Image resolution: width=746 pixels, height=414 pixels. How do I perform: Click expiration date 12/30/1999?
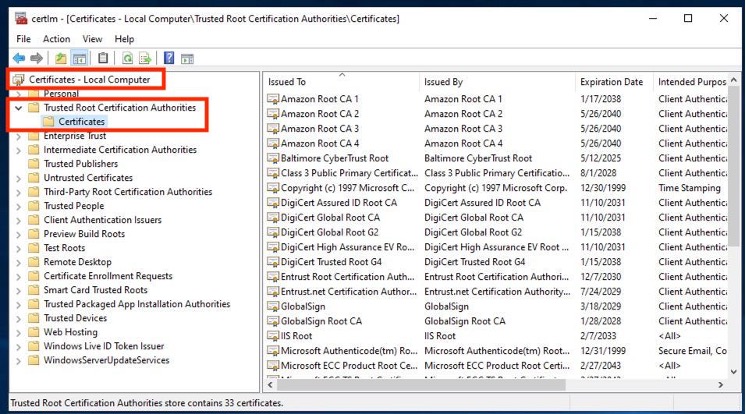point(603,188)
